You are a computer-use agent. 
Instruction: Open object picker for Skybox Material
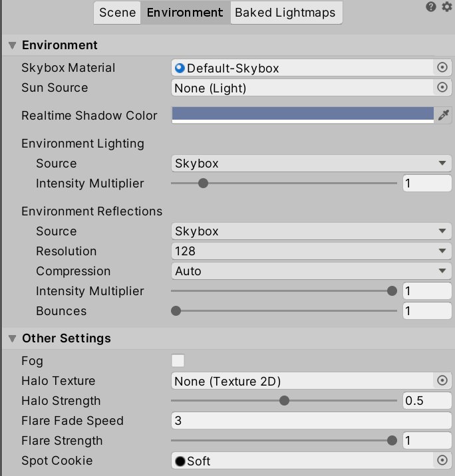(442, 67)
